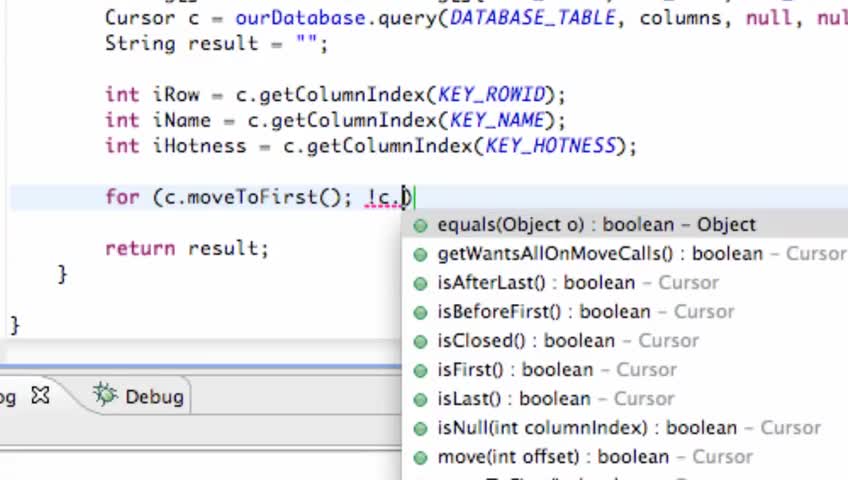Place cursor on the return result line

(186, 248)
